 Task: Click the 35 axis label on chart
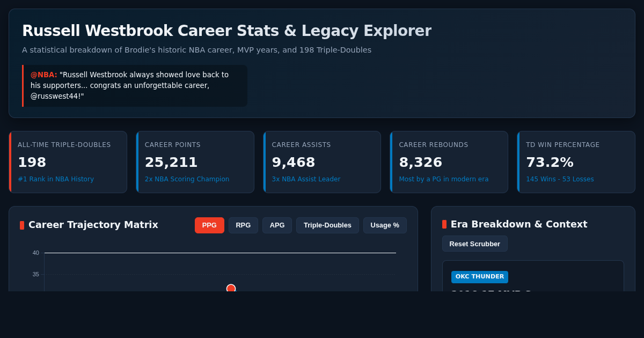coord(36,274)
